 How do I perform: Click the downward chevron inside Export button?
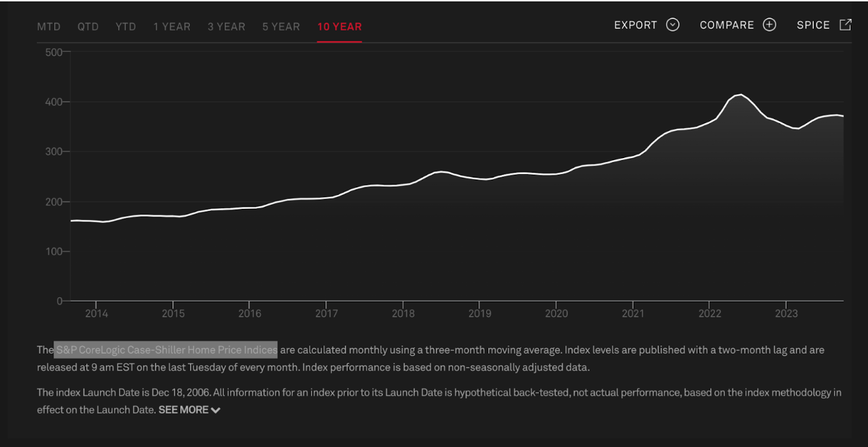[x=673, y=24]
